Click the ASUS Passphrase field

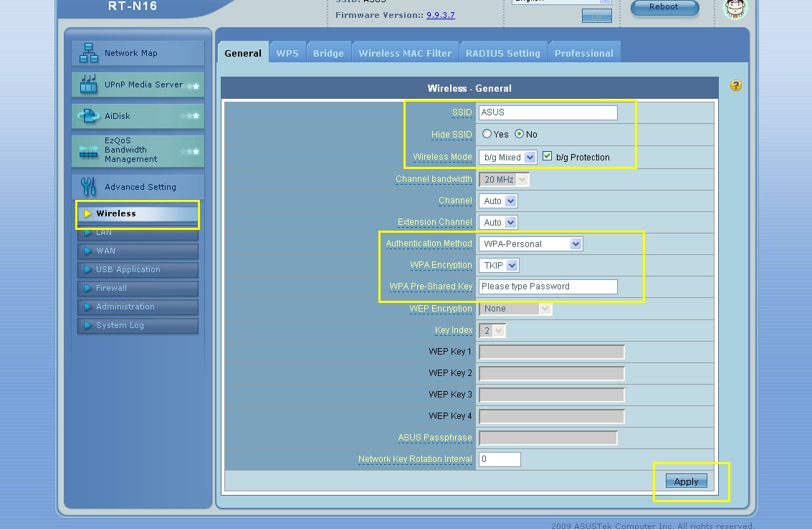coord(548,438)
